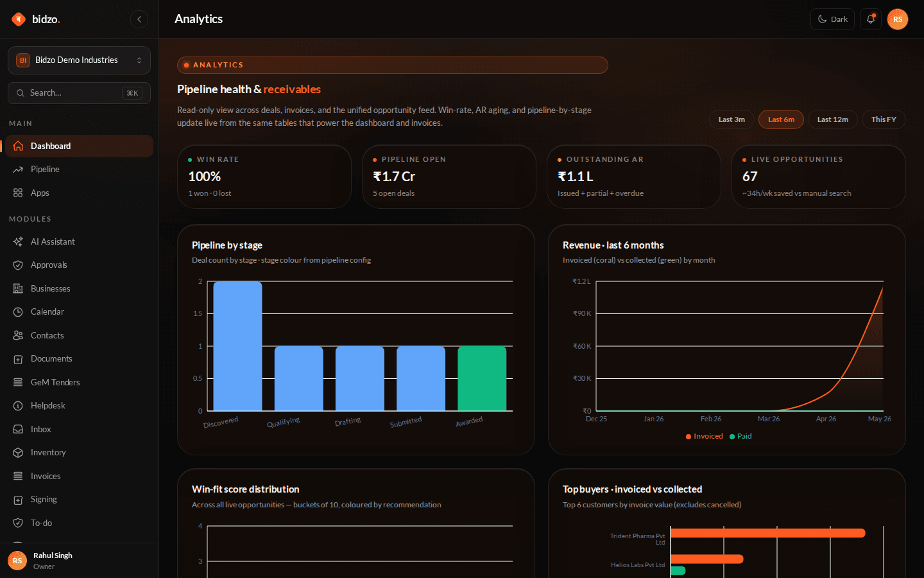Click the Submitted stage bar

click(x=421, y=378)
